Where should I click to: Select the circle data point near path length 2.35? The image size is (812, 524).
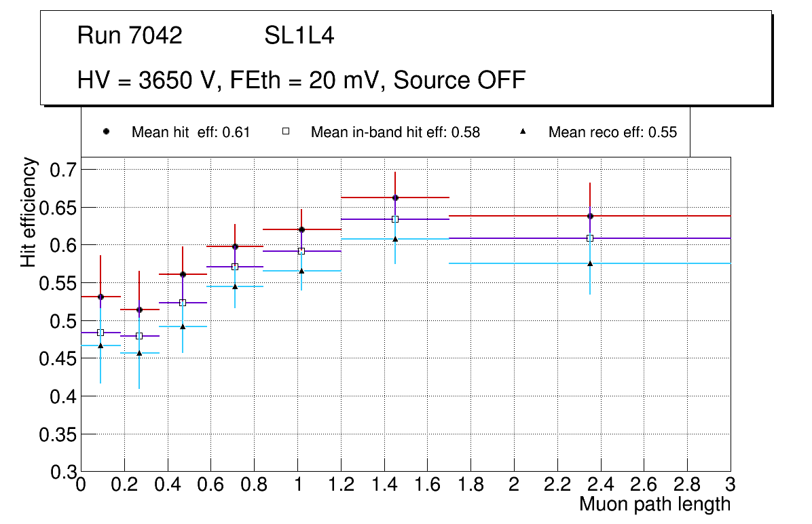(x=590, y=216)
